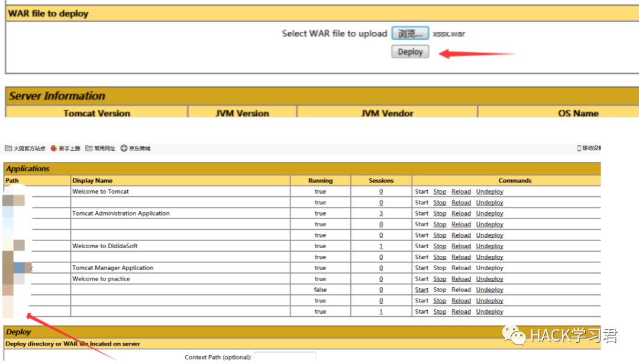Undeploy the Welcome to DididaSoft application
639x364 pixels.
click(x=489, y=246)
